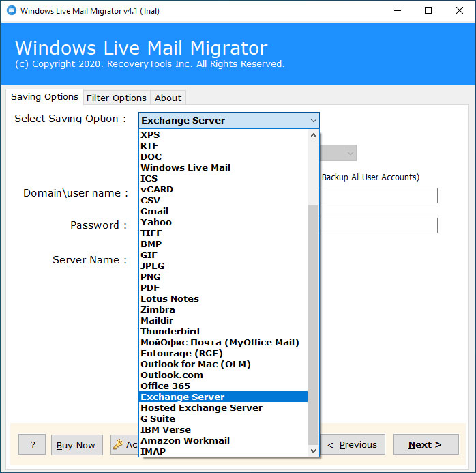Click the dropdown list scrollbar thumb
This screenshot has width=476, height=473.
coord(313,324)
